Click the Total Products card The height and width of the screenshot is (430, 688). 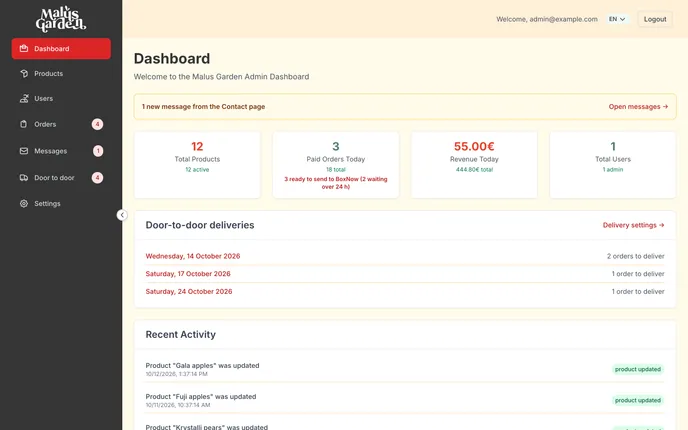tap(197, 165)
